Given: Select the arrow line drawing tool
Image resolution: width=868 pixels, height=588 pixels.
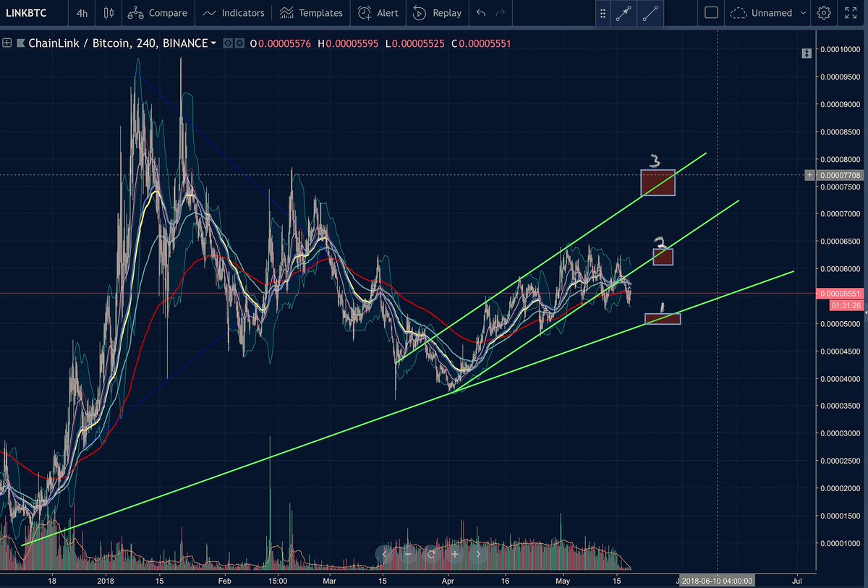Looking at the screenshot, I should click(623, 13).
